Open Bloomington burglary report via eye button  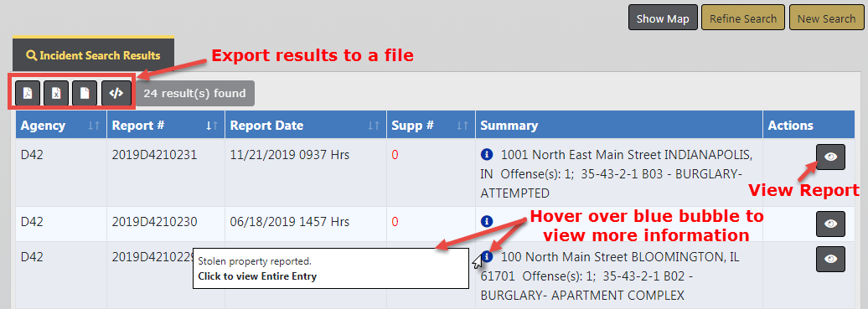pos(830,259)
